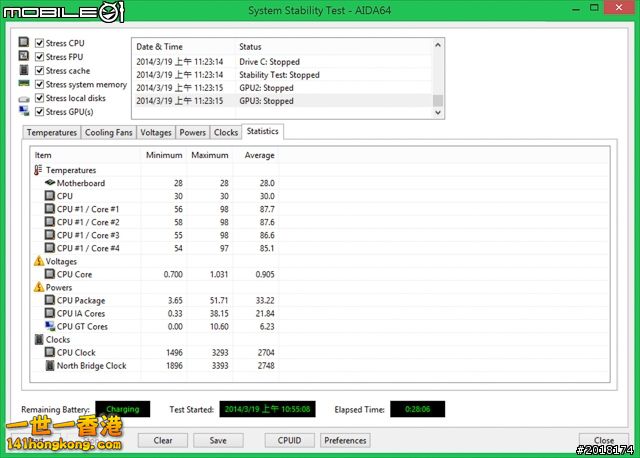This screenshot has width=640, height=458.
Task: Click the 'CPU Package' row label
Action: pos(81,300)
